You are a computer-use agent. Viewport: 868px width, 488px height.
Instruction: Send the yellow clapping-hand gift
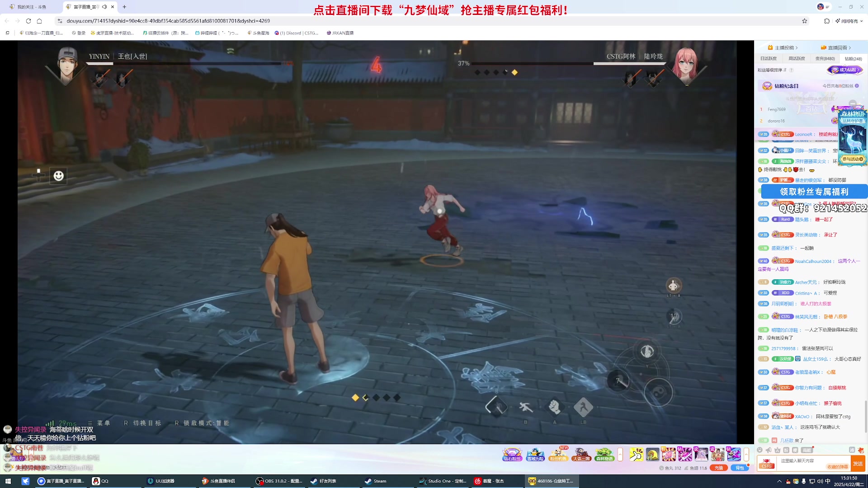(636, 455)
